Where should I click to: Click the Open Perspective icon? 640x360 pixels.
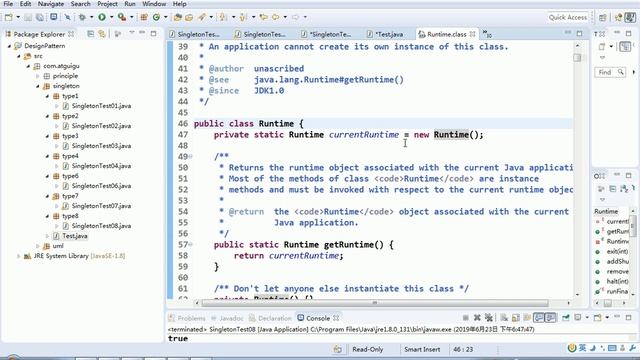pyautogui.click(x=603, y=17)
